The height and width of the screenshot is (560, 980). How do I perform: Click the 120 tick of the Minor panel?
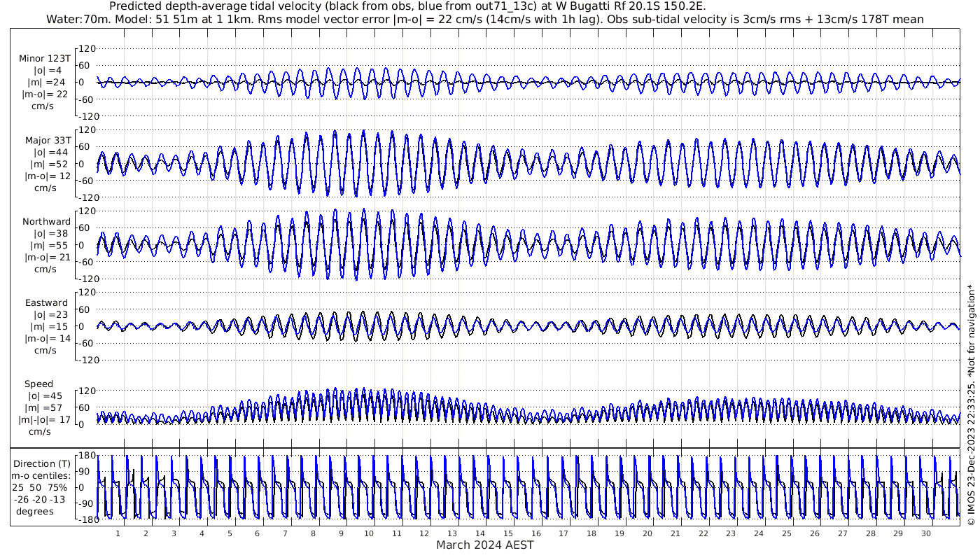pyautogui.click(x=87, y=49)
